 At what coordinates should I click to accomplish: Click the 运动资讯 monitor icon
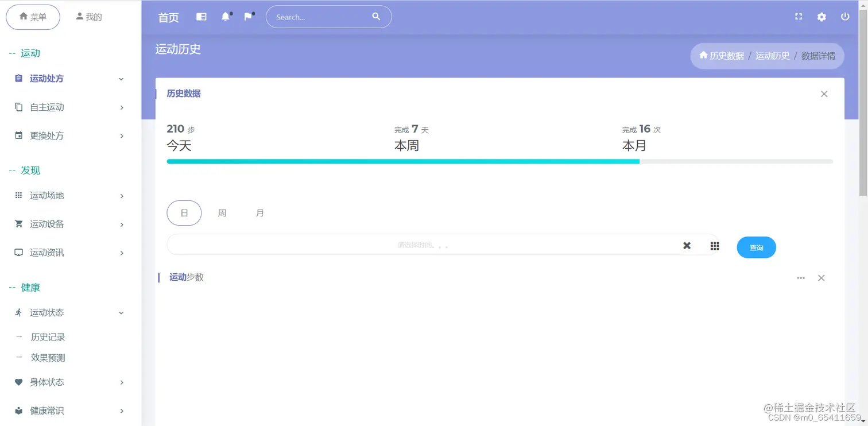point(18,253)
